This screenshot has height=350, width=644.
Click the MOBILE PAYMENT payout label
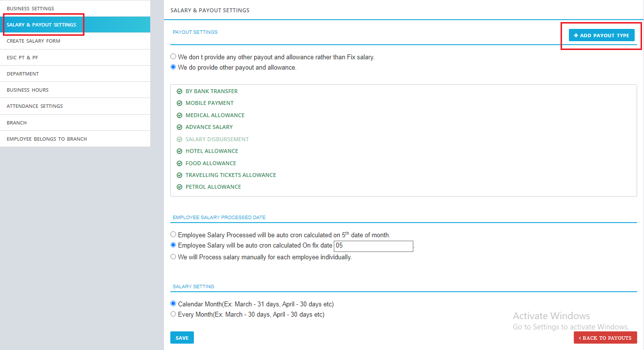point(210,103)
